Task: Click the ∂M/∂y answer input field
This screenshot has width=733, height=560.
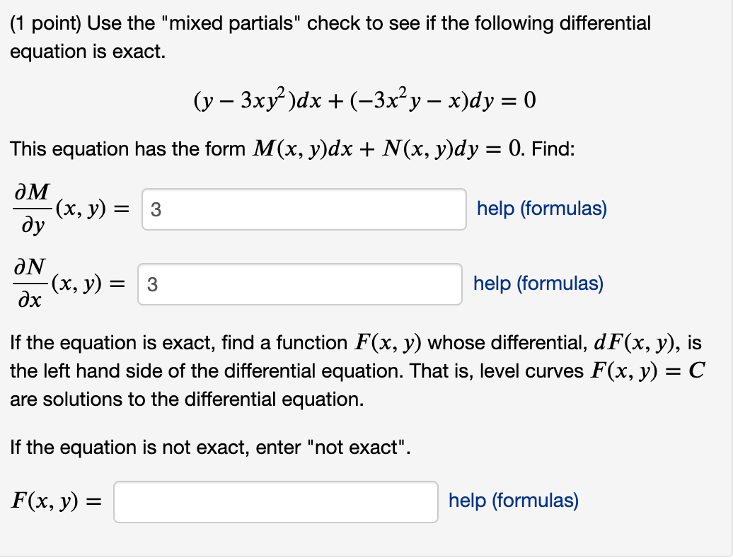Action: (304, 208)
